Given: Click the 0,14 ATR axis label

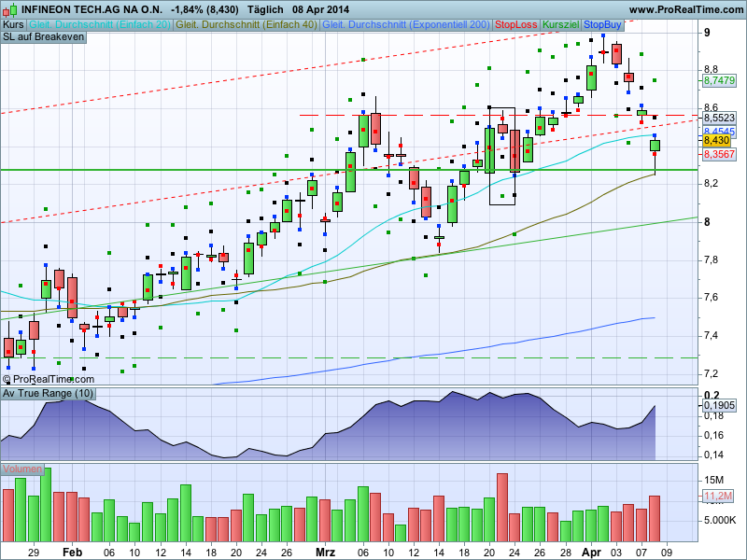Looking at the screenshot, I should [713, 455].
